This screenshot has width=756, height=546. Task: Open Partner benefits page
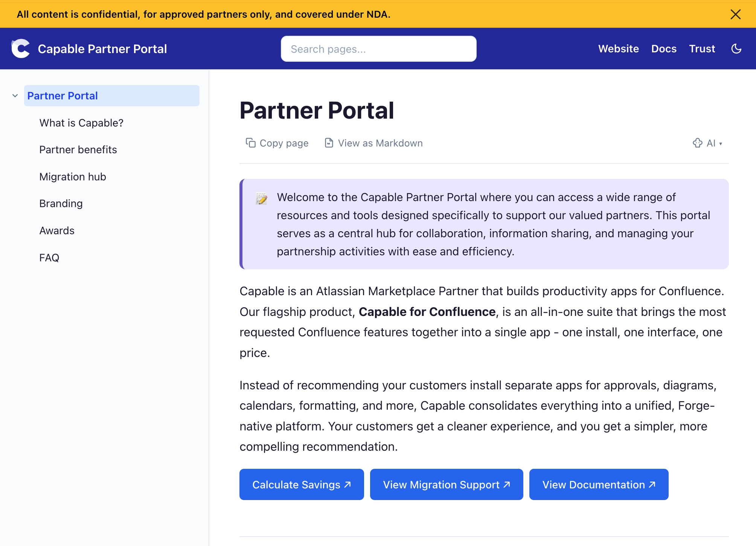[x=78, y=149]
